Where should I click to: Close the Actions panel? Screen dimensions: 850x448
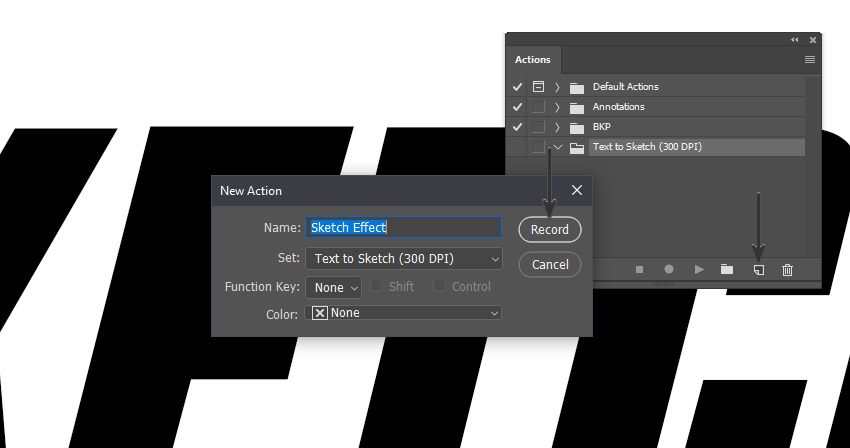813,40
